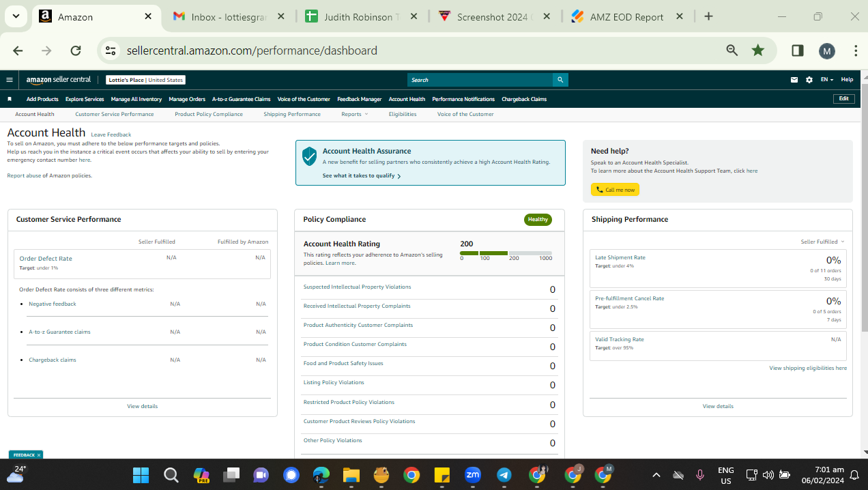Reload the page with Chrome's refresh button
Image resolution: width=868 pixels, height=490 pixels.
[x=76, y=51]
